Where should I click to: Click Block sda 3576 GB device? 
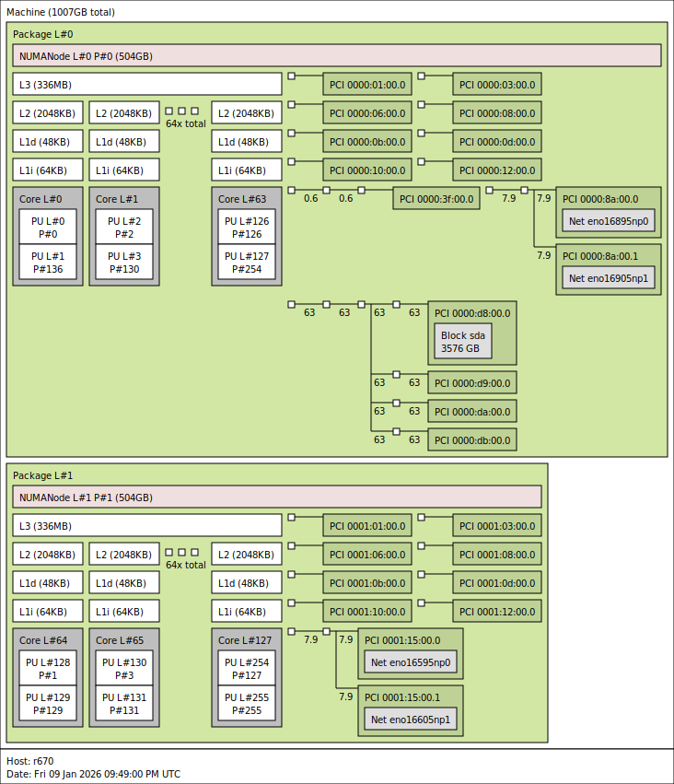(463, 342)
